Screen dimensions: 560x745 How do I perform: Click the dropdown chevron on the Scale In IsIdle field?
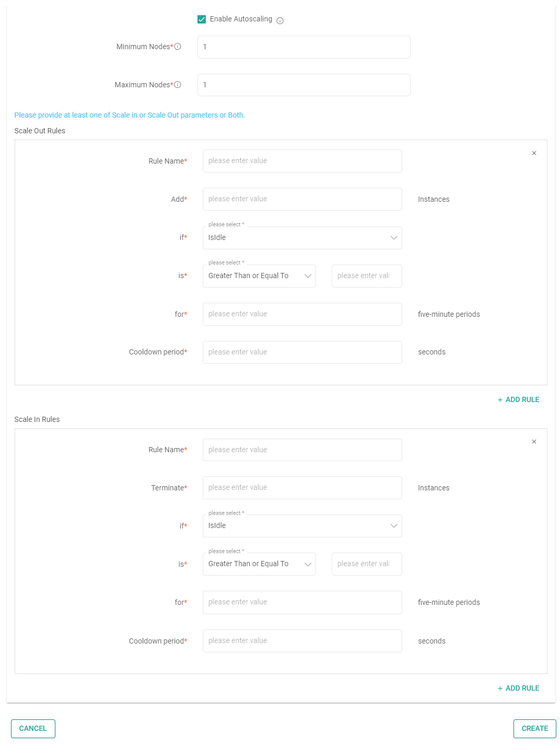(x=394, y=526)
